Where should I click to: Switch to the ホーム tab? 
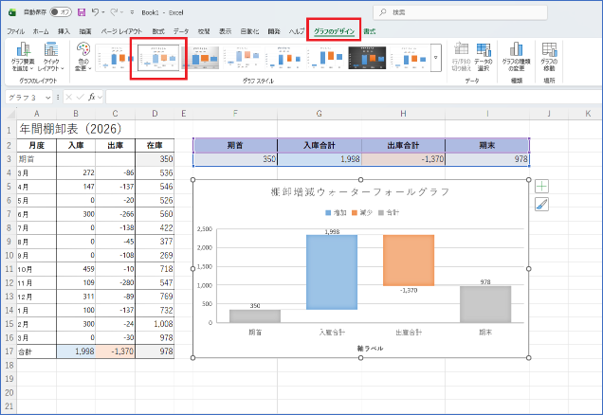(41, 32)
